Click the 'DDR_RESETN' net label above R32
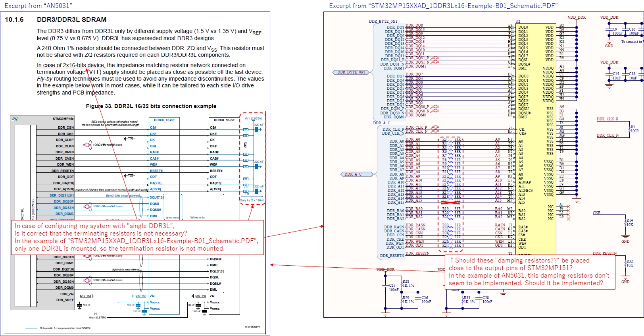 (x=605, y=253)
